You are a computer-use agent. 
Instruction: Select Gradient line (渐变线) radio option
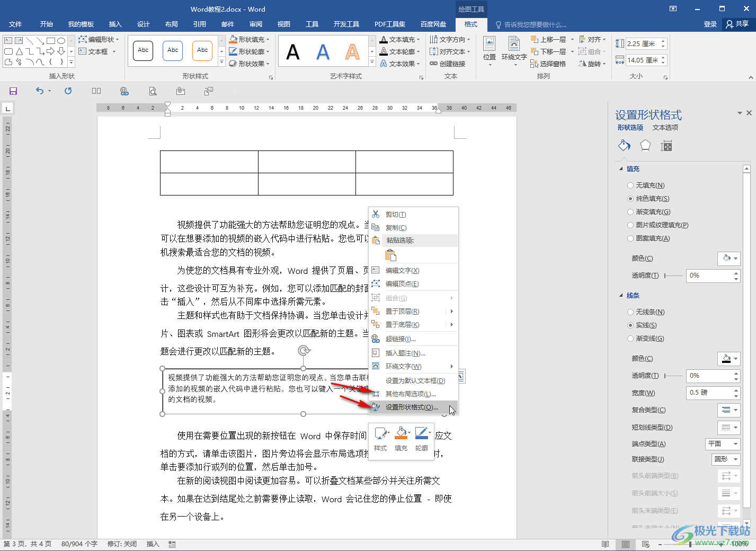pos(646,339)
